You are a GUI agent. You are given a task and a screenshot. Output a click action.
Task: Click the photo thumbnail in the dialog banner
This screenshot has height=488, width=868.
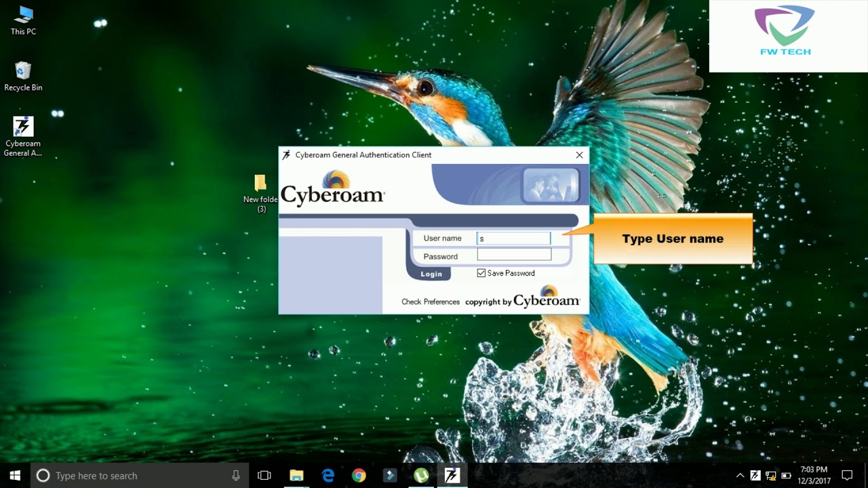(551, 186)
